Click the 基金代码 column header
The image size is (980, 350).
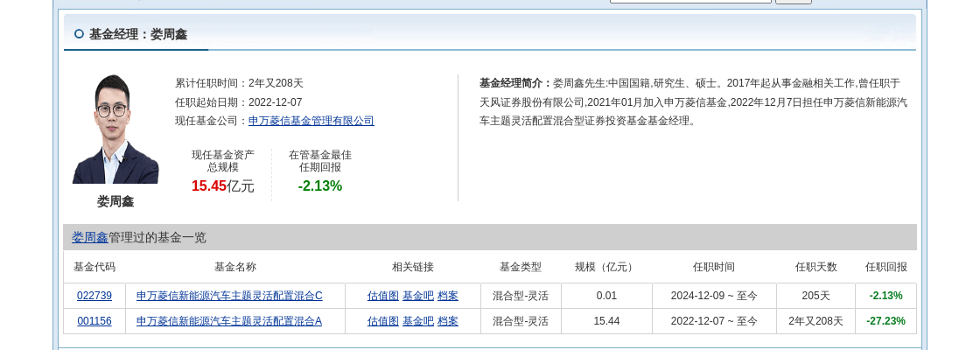click(94, 267)
